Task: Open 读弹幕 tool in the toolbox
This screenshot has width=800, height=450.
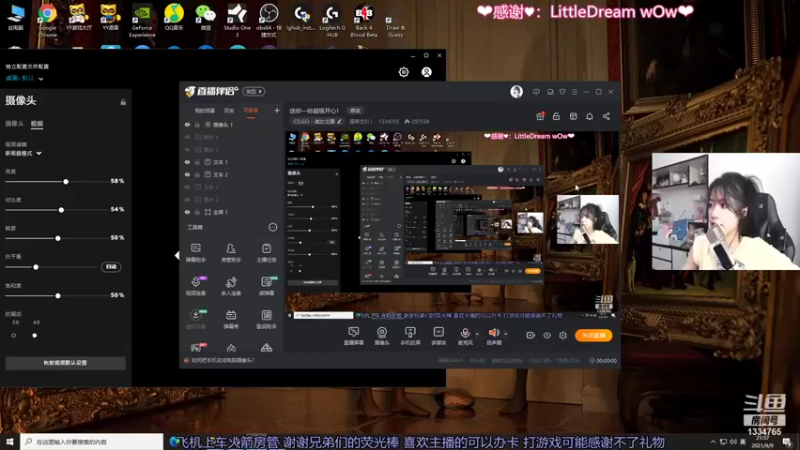Action: 266,286
